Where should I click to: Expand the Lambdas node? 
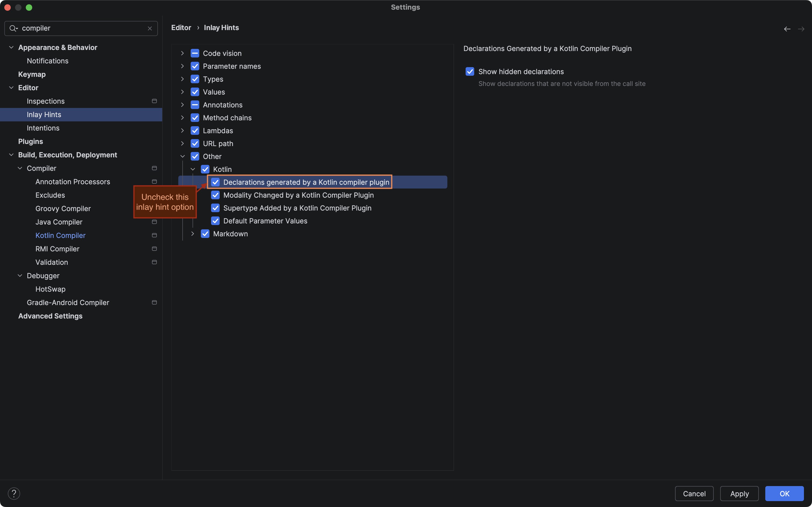tap(182, 131)
